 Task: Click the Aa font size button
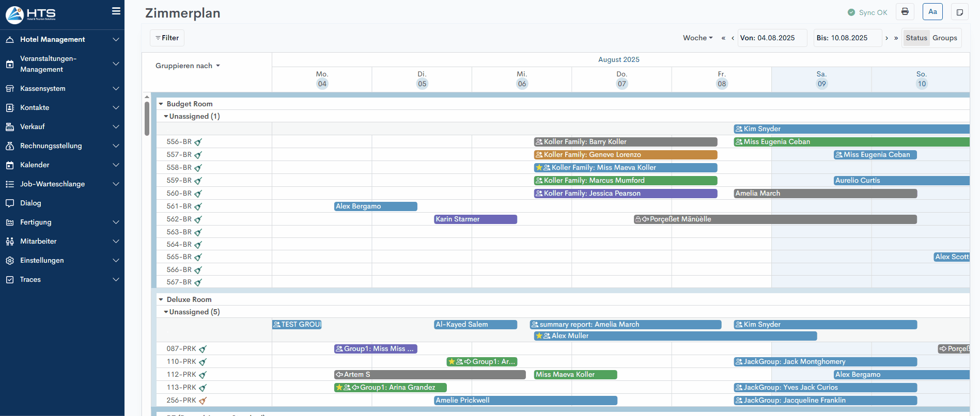(x=932, y=12)
